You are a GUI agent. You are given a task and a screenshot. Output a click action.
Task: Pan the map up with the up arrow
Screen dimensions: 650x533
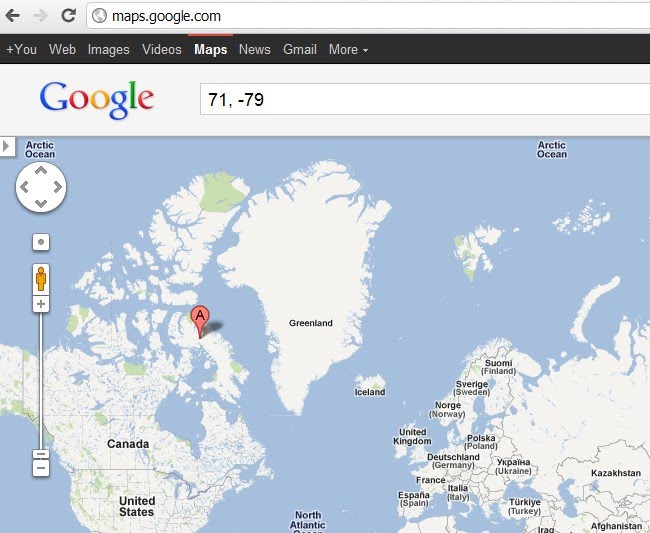(41, 170)
